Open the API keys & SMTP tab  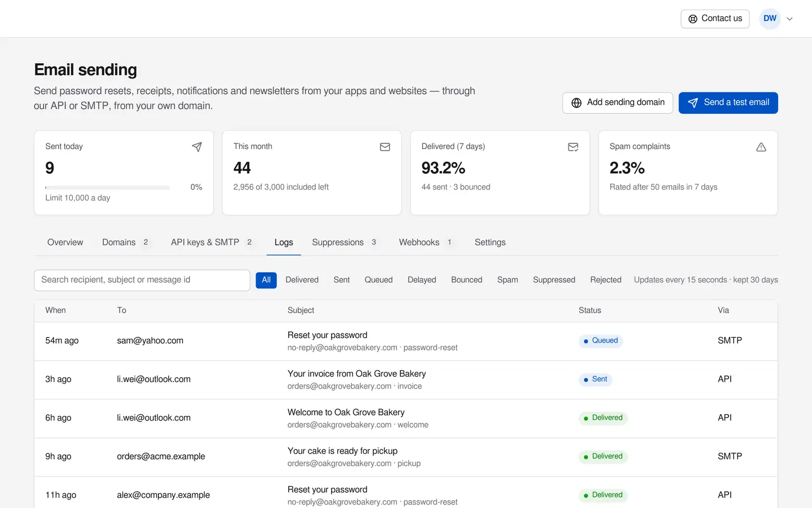point(213,242)
